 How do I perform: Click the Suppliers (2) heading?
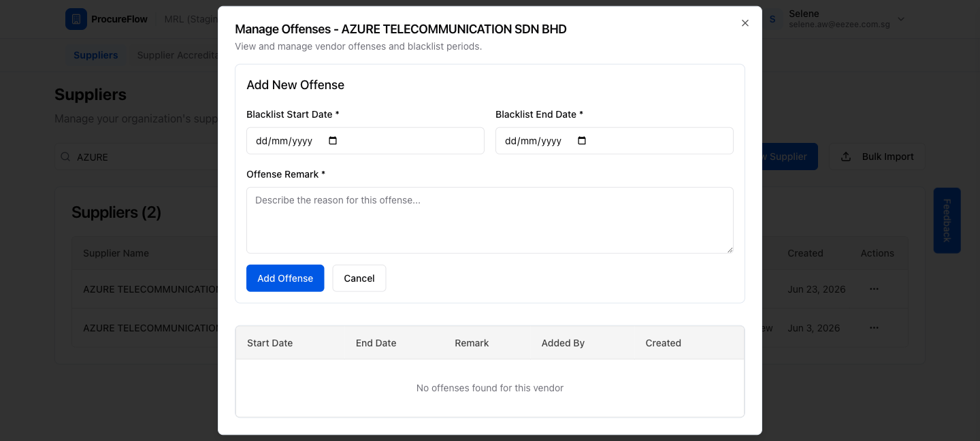pyautogui.click(x=116, y=212)
